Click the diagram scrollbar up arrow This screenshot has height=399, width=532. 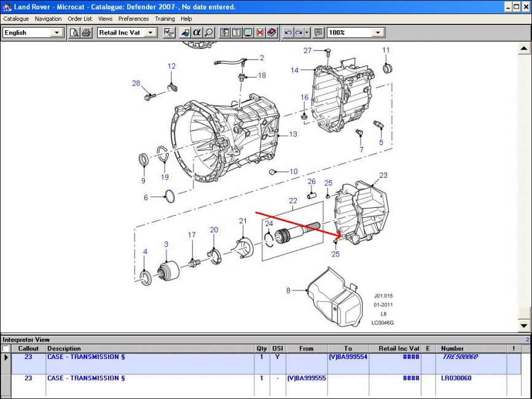coord(524,49)
